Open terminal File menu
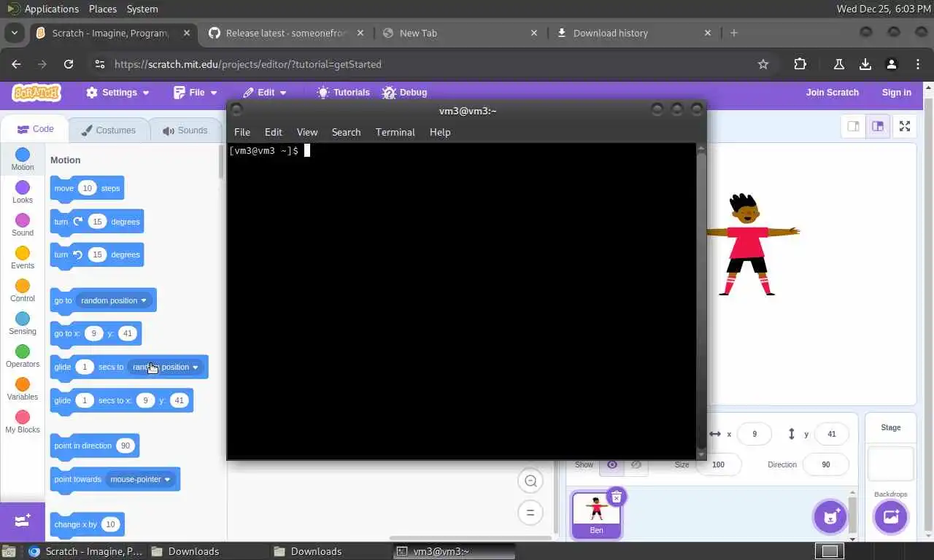 click(x=242, y=132)
